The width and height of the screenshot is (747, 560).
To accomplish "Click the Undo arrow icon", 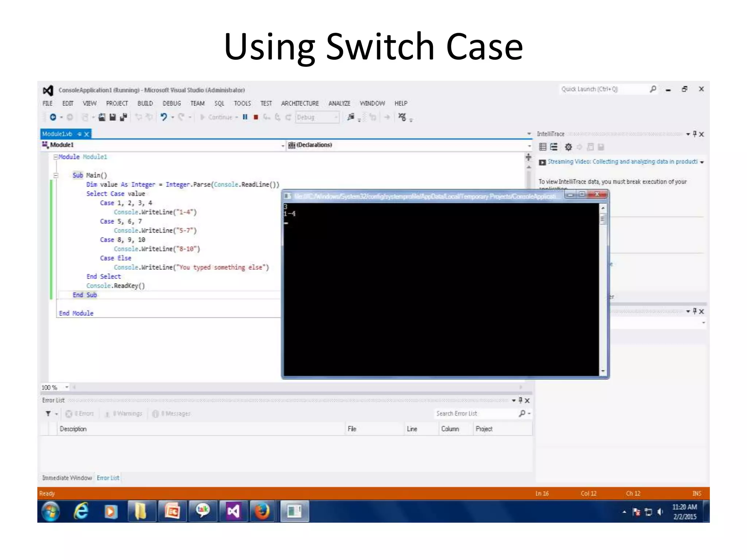I will click(x=164, y=117).
